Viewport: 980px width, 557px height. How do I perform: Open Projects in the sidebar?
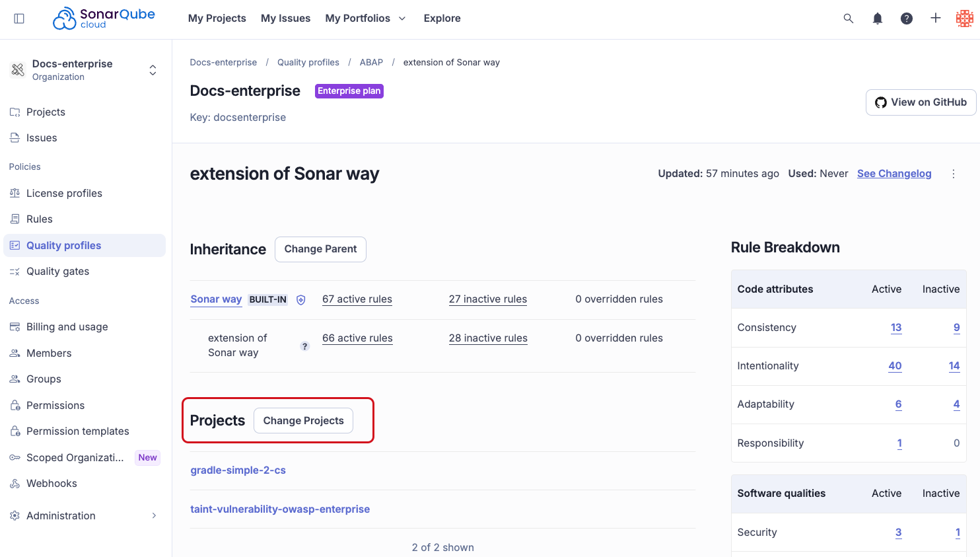click(85, 112)
